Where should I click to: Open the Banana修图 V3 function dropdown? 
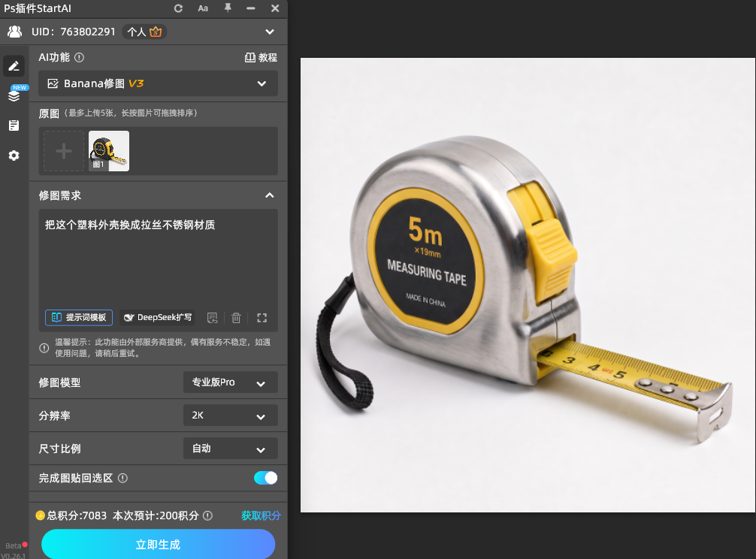coord(158,83)
